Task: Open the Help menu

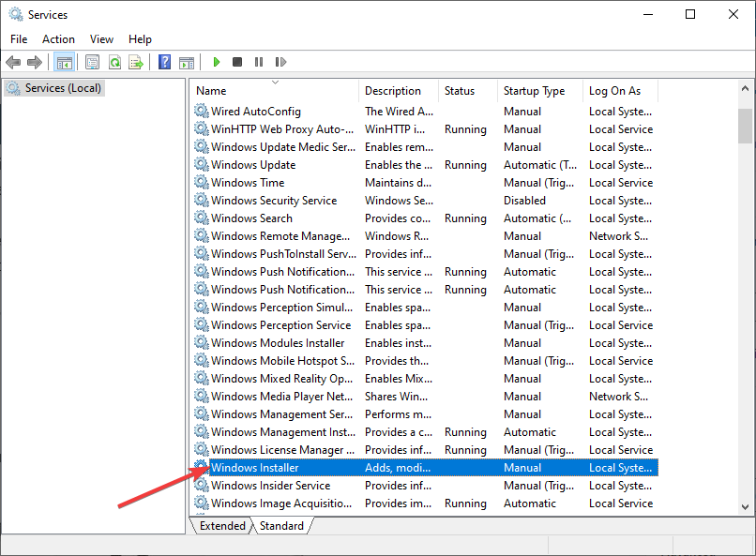Action: pos(140,39)
